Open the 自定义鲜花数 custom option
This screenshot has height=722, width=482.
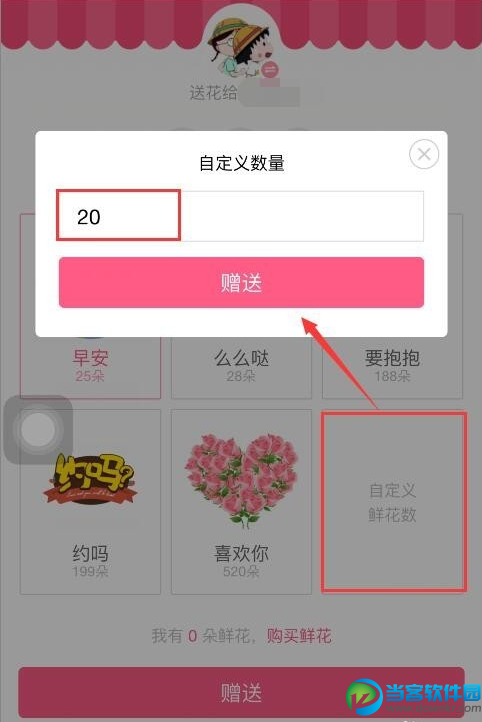394,502
